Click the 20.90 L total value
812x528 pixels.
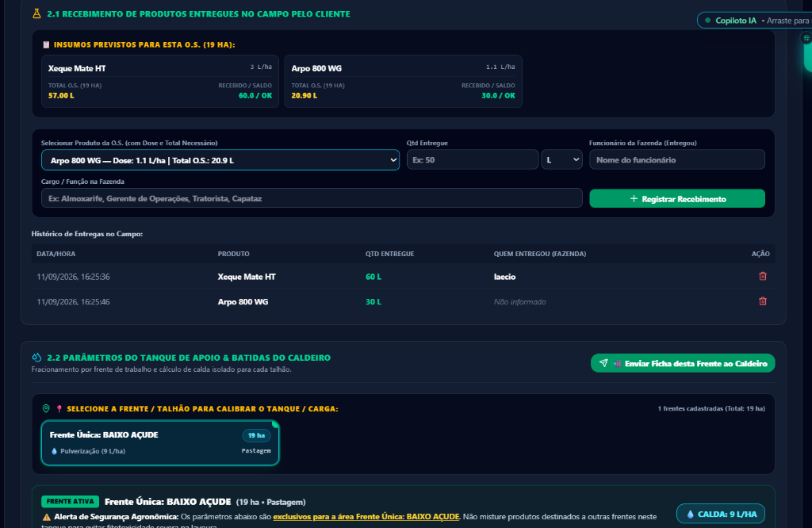[x=304, y=96]
